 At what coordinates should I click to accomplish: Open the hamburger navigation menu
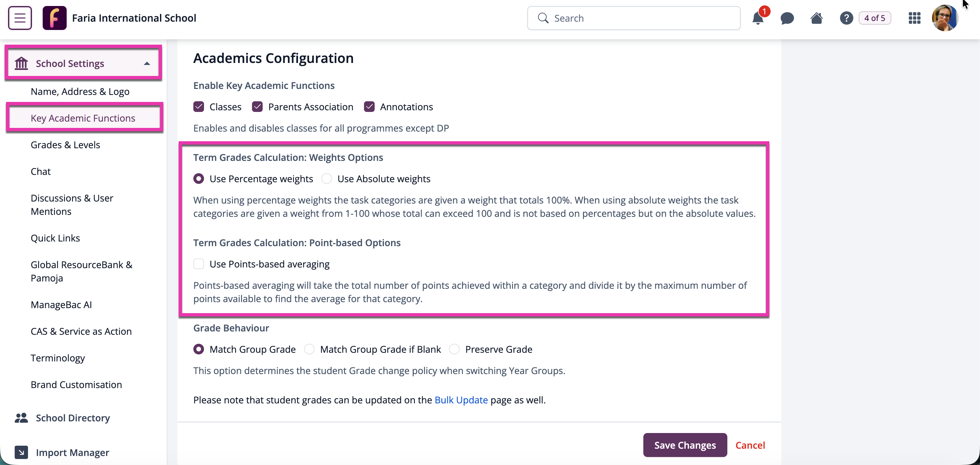[20, 18]
